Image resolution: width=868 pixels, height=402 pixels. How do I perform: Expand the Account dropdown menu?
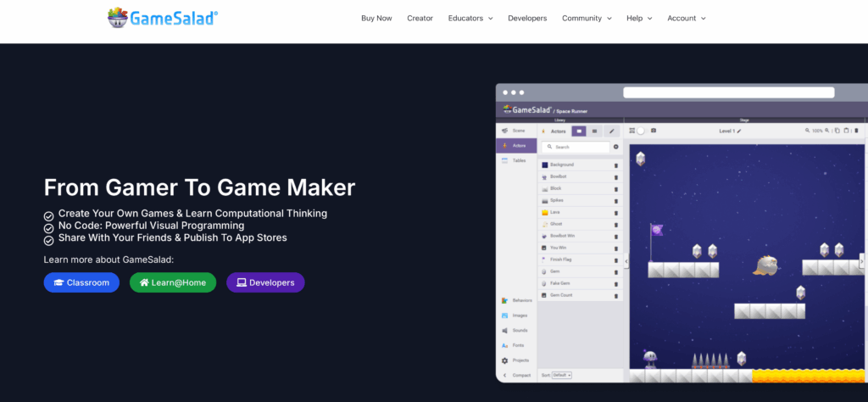(686, 18)
